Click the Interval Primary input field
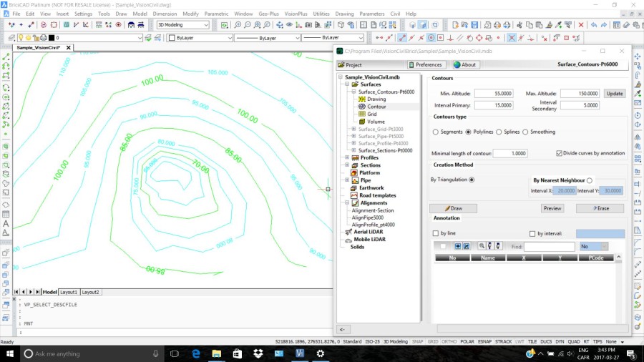 tap(493, 105)
